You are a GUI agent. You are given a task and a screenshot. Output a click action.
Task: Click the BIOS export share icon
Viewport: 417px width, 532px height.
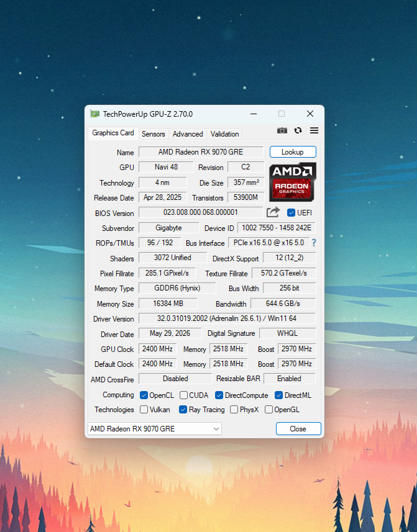coord(273,212)
